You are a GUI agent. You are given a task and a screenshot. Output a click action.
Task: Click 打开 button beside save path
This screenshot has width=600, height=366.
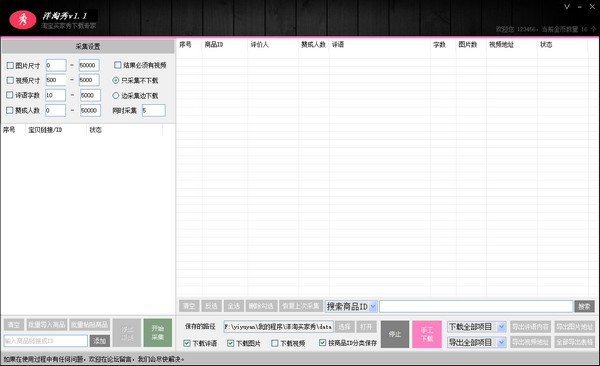tap(367, 327)
